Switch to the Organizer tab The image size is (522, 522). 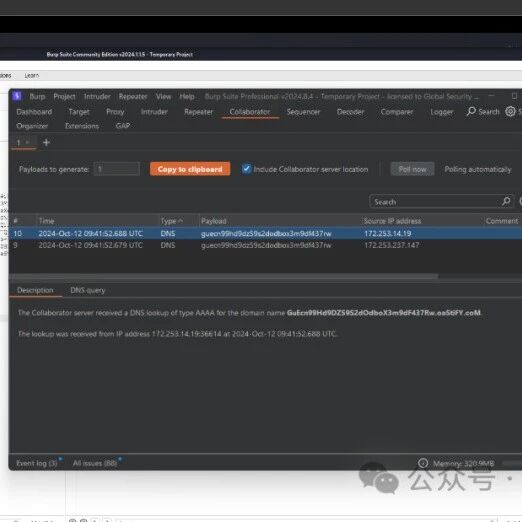(32, 126)
